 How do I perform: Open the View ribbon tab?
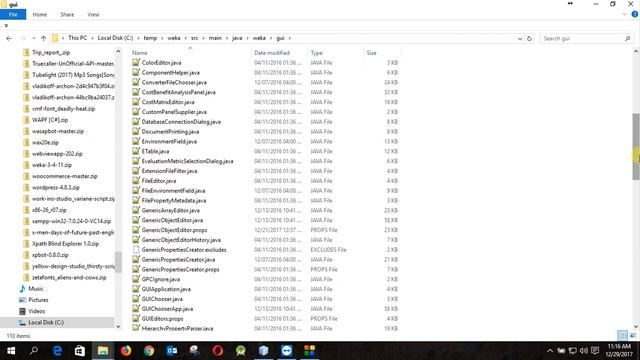pos(93,14)
